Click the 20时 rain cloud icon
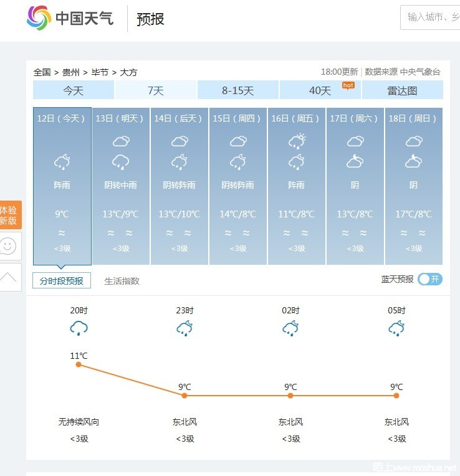Image resolution: width=460 pixels, height=476 pixels. point(79,328)
